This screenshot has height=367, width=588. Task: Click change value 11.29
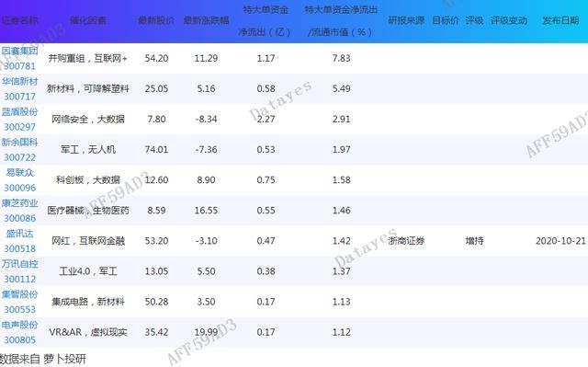[x=206, y=58]
